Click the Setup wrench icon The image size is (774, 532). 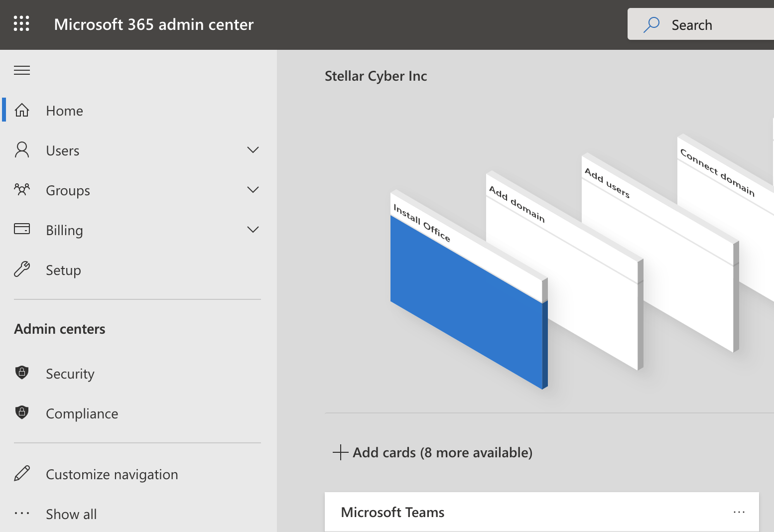coord(22,269)
